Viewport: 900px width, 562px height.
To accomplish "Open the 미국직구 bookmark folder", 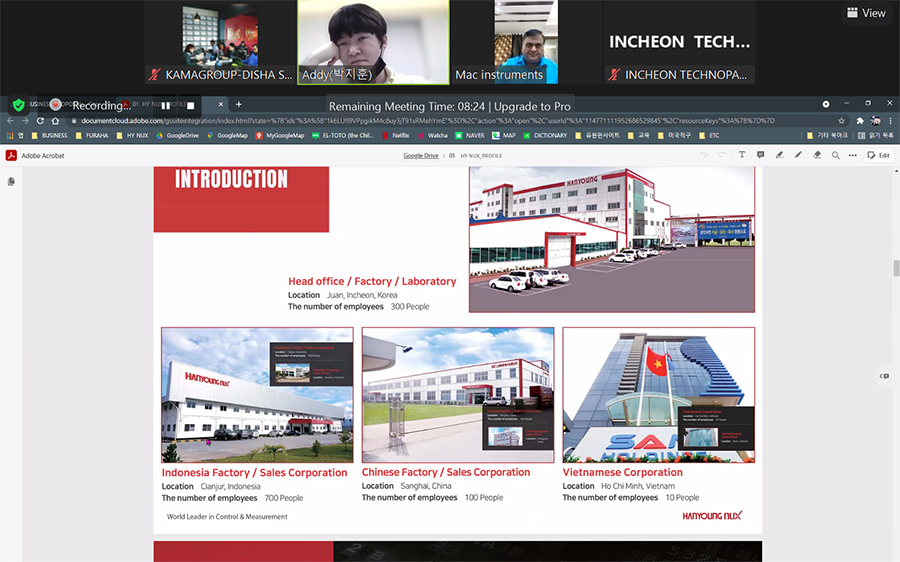I will click(x=674, y=135).
